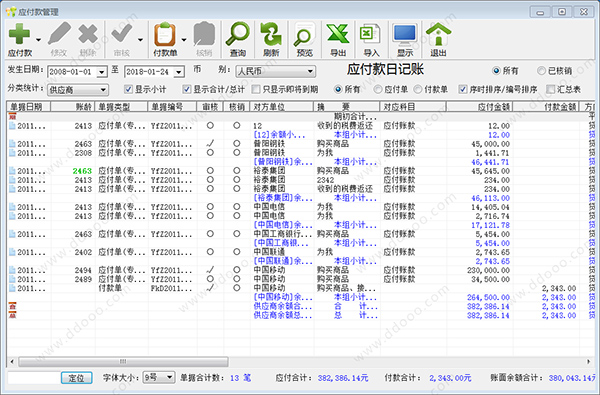The image size is (600, 395).
Task: Click document icon of the 付款单 row
Action: click(12, 288)
